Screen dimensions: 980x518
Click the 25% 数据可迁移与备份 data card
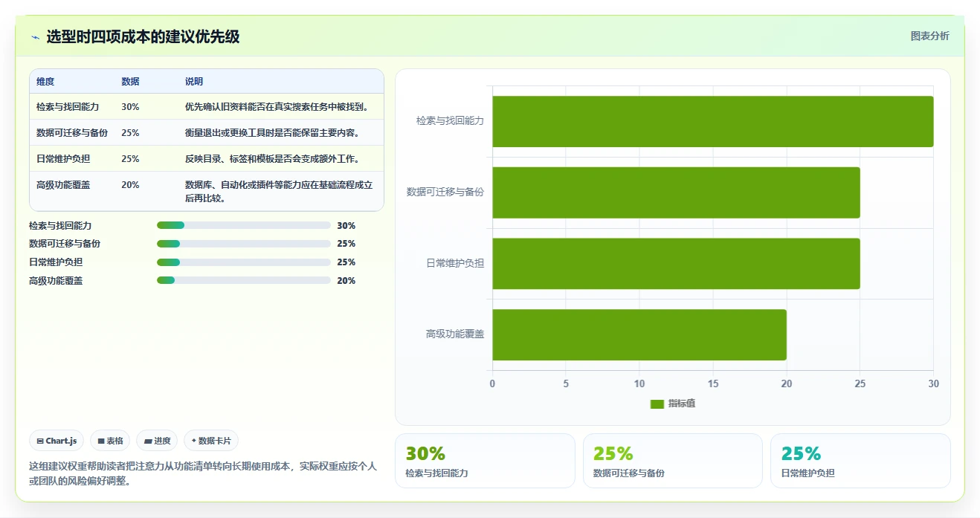(x=673, y=461)
